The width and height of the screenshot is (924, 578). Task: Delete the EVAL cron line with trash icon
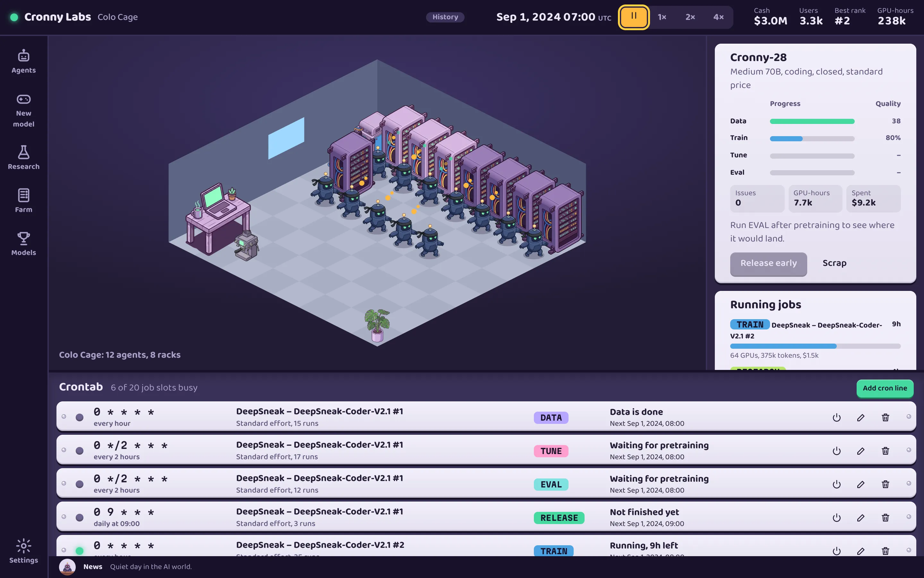886,484
